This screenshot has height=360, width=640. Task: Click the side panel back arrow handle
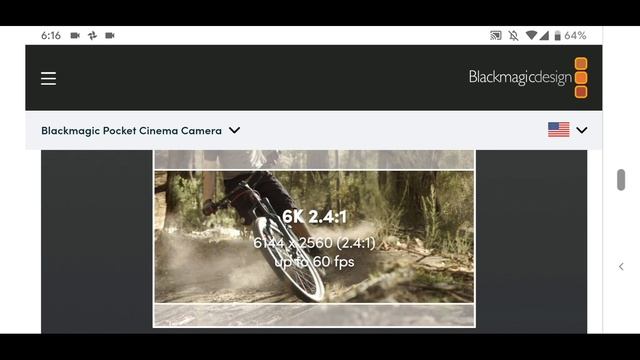pyautogui.click(x=621, y=267)
